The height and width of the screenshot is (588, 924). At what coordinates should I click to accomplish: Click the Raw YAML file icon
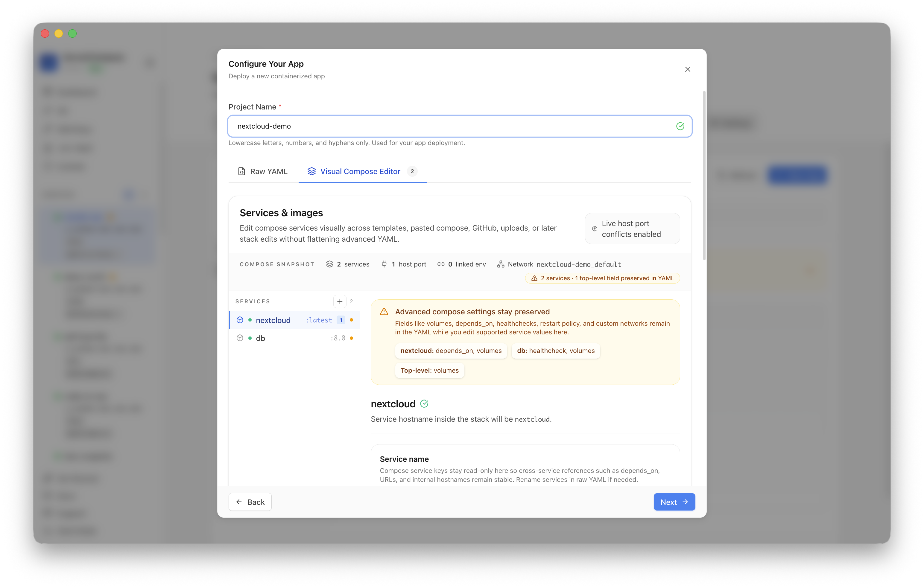pos(241,171)
